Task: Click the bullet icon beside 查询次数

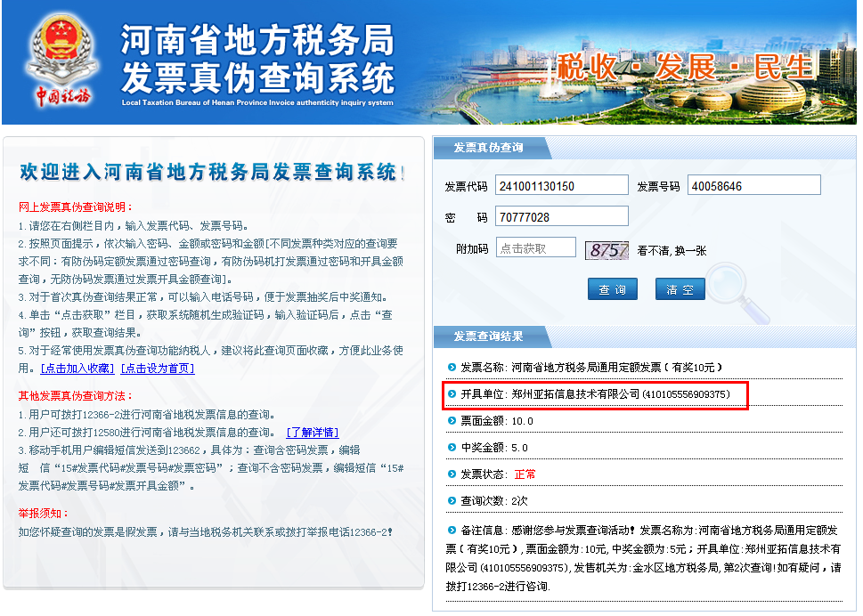Action: coord(452,501)
